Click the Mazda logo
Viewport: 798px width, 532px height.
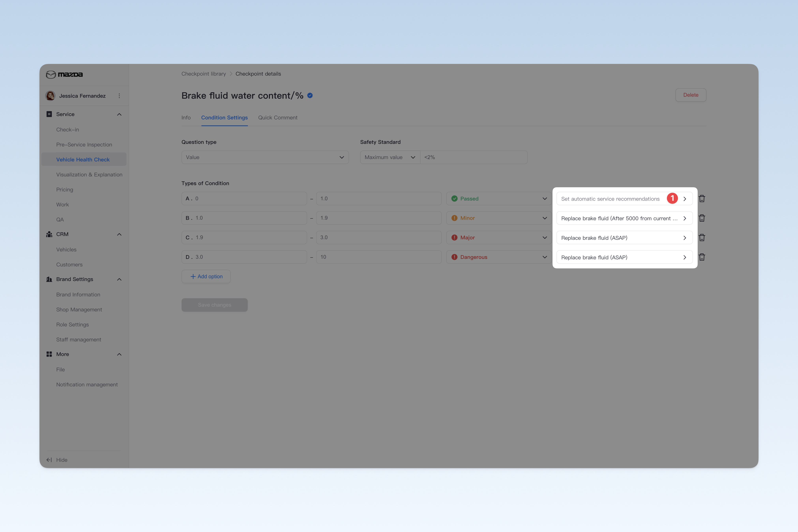click(x=65, y=74)
